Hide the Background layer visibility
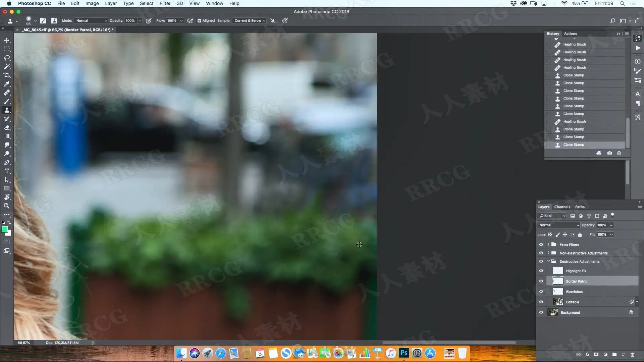The height and width of the screenshot is (362, 644). [541, 312]
